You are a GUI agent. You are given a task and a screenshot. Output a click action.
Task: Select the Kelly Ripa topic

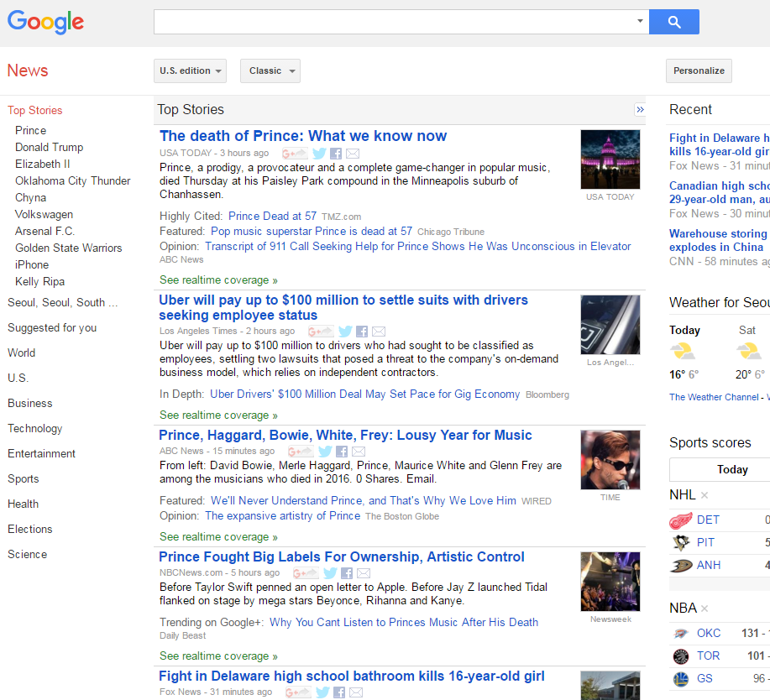(x=39, y=282)
